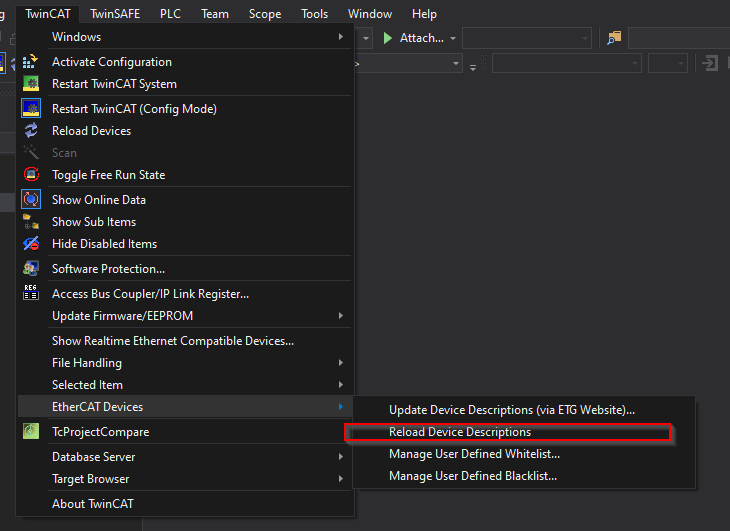This screenshot has width=730, height=531.
Task: Click the Software Protection icon
Action: (x=31, y=269)
